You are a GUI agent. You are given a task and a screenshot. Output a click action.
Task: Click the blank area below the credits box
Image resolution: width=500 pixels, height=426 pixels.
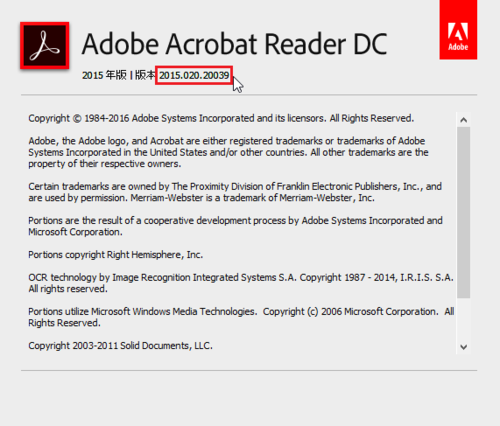[249, 398]
